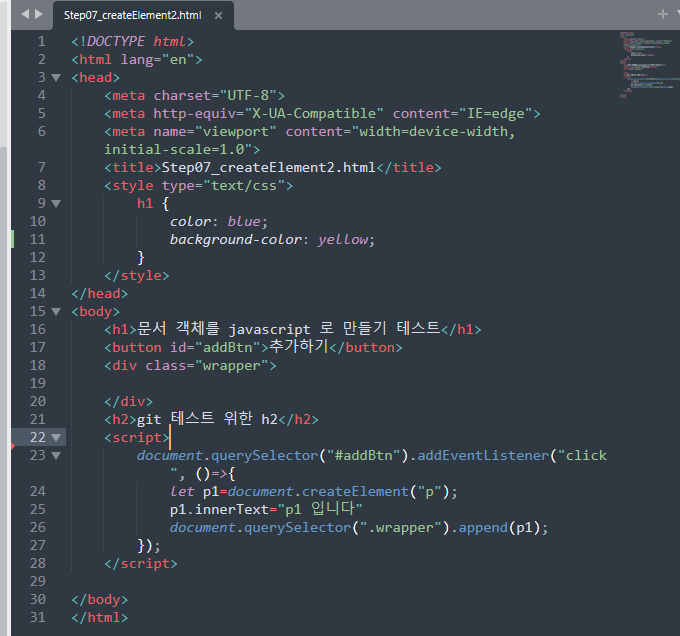
Task: Click the 'background-color' property name
Action: (235, 239)
